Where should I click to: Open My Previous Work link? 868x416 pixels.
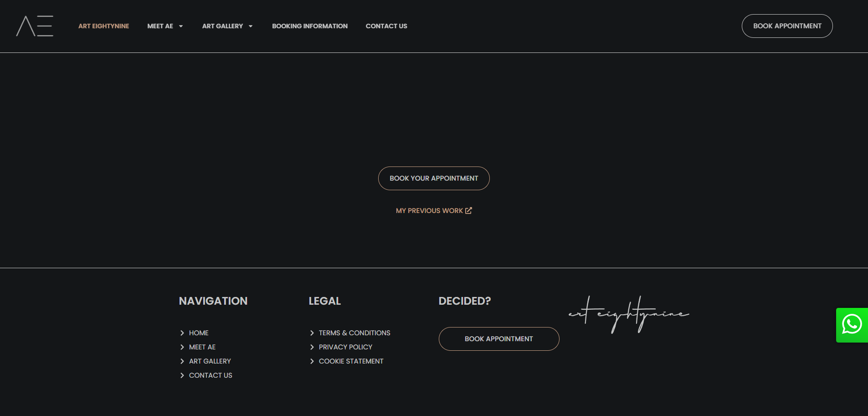pos(429,211)
